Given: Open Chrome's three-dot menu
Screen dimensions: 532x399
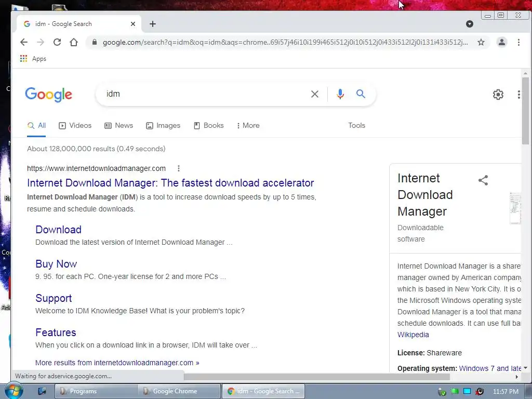Looking at the screenshot, I should tap(518, 42).
